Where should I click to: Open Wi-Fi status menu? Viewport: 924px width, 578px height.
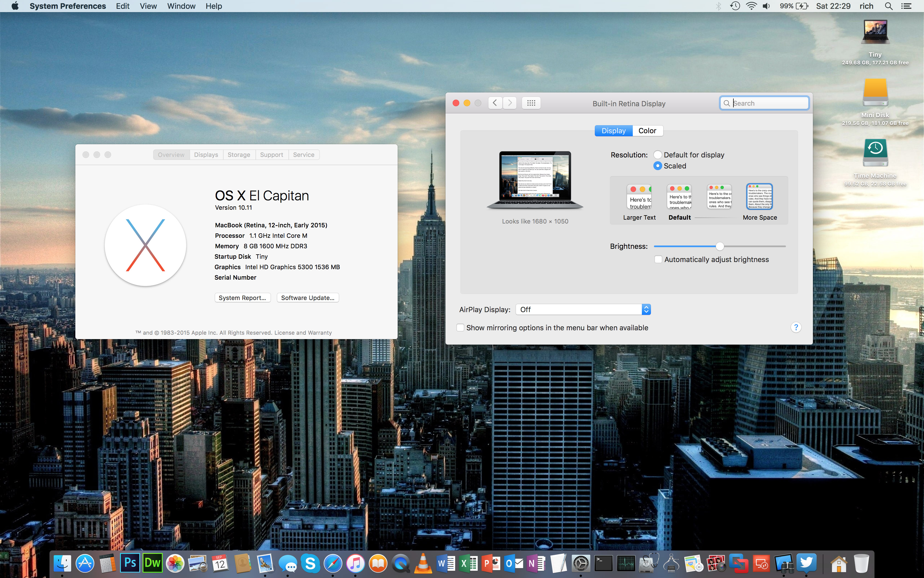pos(751,6)
